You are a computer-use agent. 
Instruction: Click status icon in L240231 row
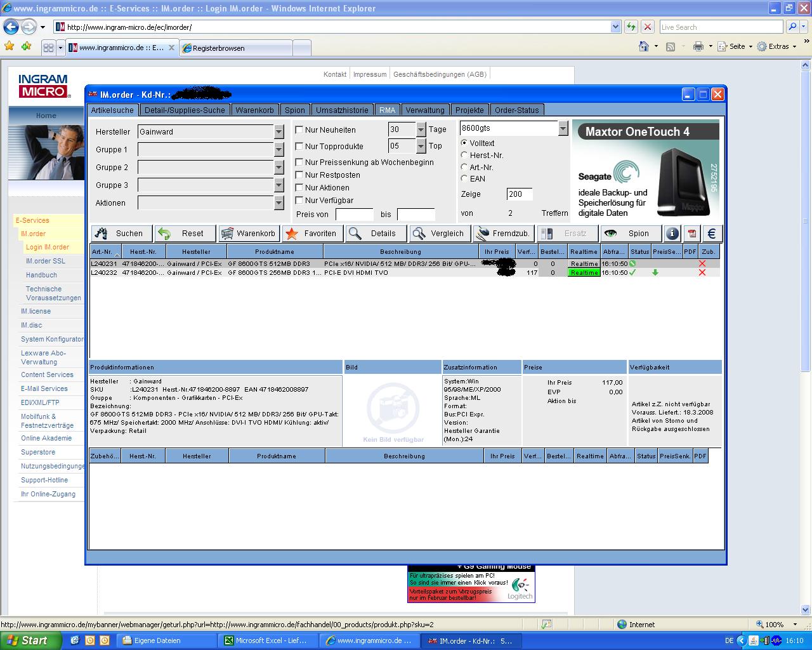pyautogui.click(x=632, y=263)
